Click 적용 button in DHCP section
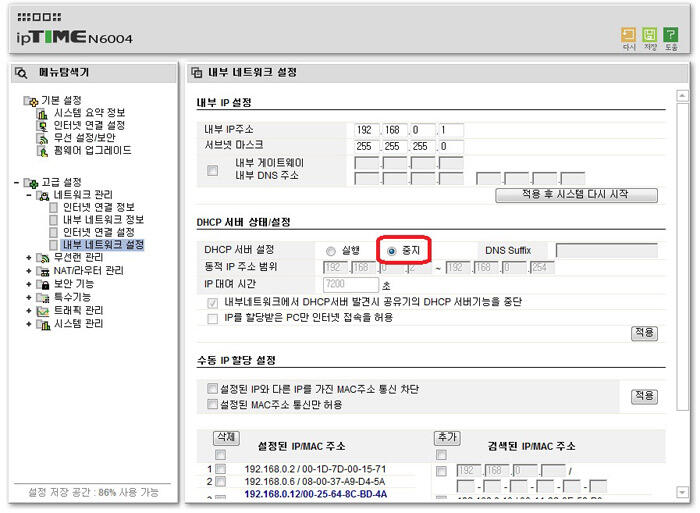Screen dimensions: 700x513 pyautogui.click(x=644, y=333)
